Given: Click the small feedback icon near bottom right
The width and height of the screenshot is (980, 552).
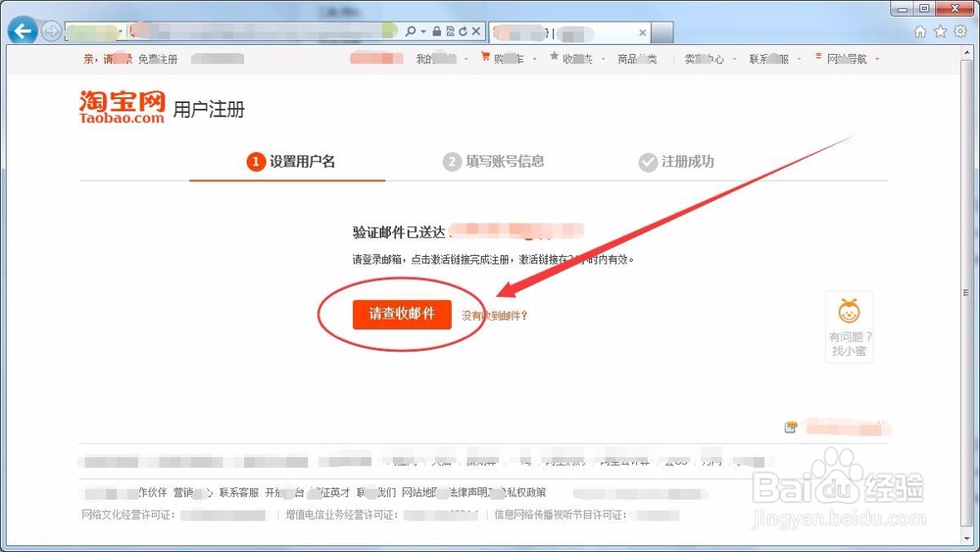Looking at the screenshot, I should click(791, 427).
